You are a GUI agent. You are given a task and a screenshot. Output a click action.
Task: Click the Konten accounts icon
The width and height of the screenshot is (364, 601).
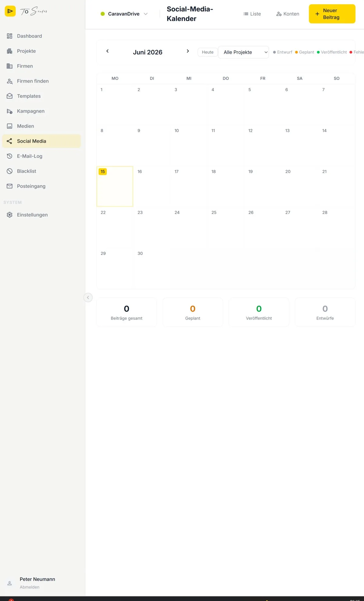[279, 14]
